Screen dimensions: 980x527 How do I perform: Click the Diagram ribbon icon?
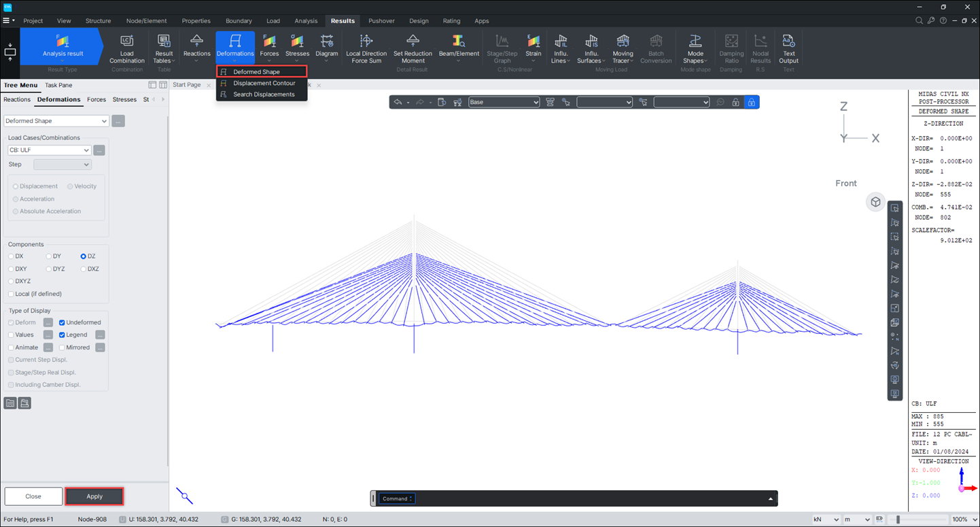coord(327,48)
